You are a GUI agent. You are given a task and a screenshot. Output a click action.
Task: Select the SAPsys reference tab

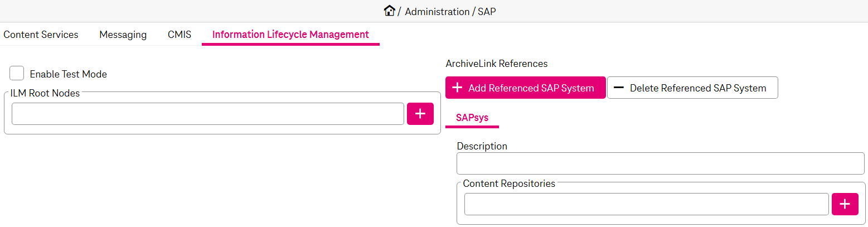[x=472, y=118]
